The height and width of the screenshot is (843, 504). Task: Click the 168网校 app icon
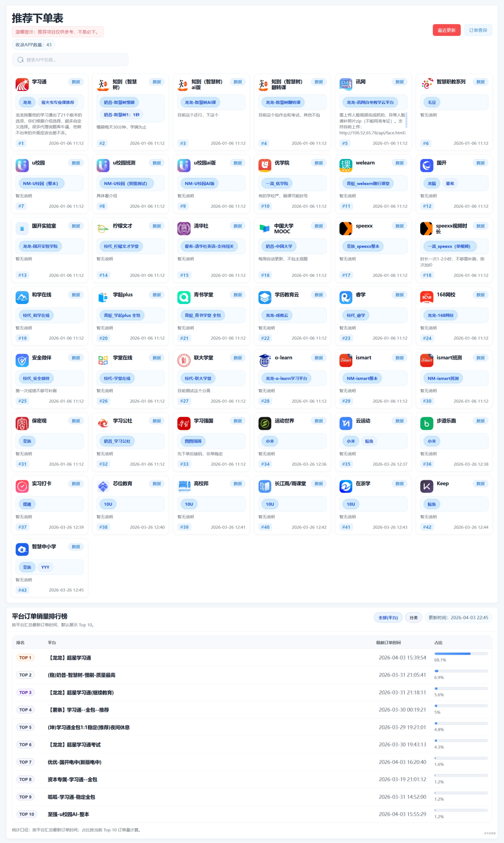click(x=427, y=297)
